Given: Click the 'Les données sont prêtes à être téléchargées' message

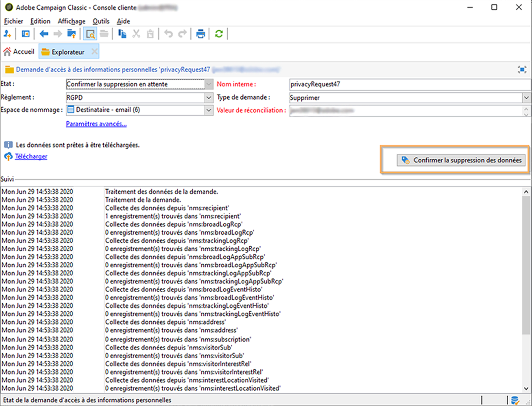Looking at the screenshot, I should click(78, 145).
